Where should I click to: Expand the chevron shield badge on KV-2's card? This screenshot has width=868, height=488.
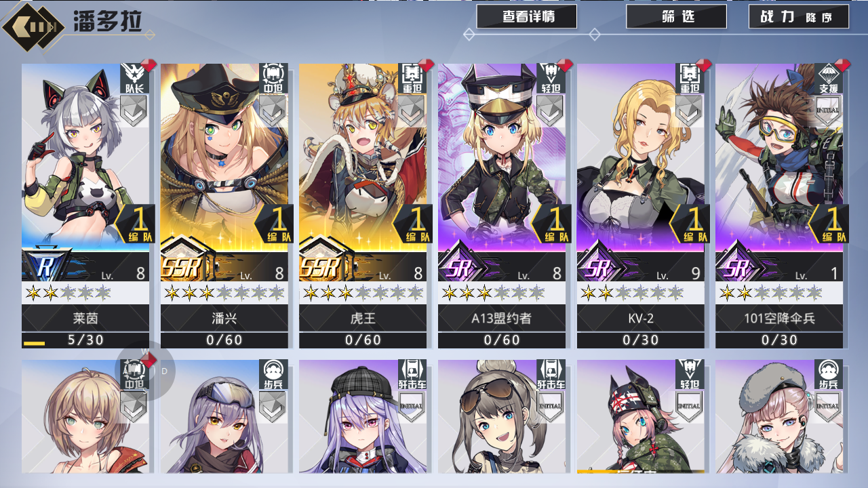click(689, 110)
